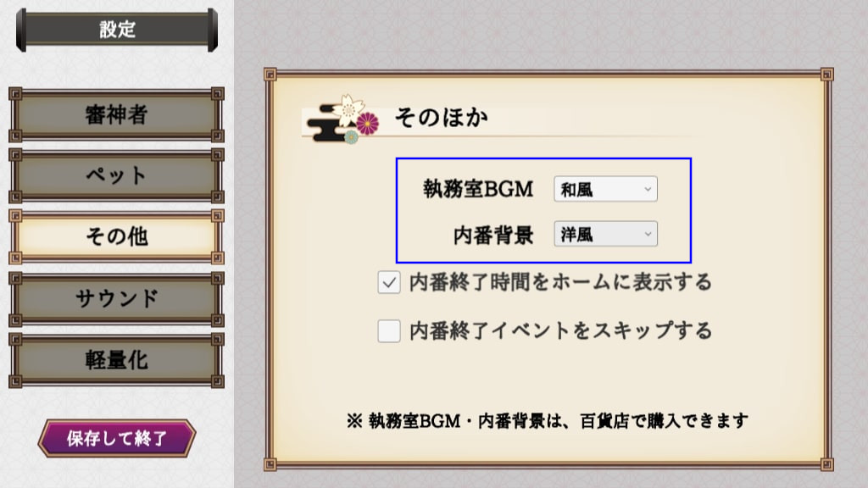Uncheck 内番終了時間をホームに表示する checkbox
This screenshot has width=868, height=488.
point(389,283)
